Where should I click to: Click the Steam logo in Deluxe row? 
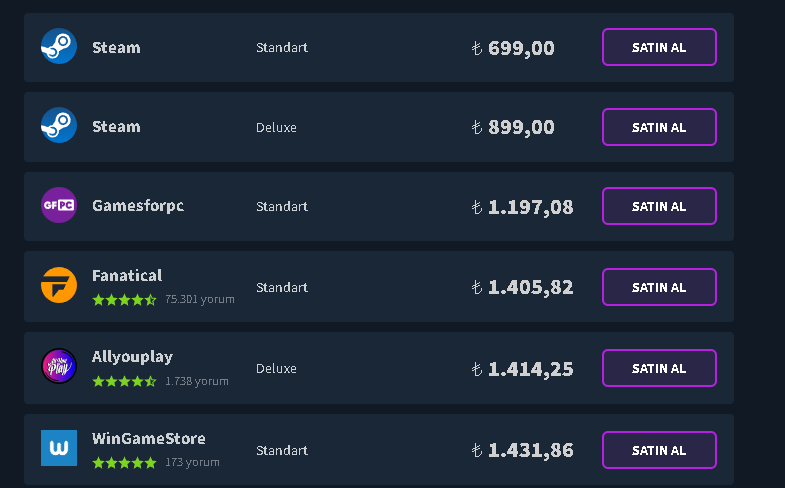pyautogui.click(x=59, y=126)
